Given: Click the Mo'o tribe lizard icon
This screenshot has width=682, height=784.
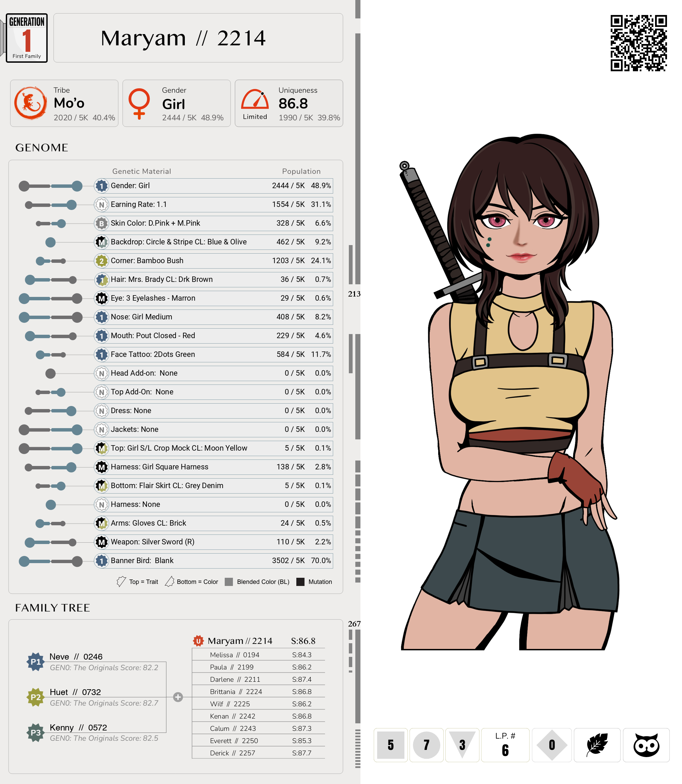Looking at the screenshot, I should coord(30,103).
